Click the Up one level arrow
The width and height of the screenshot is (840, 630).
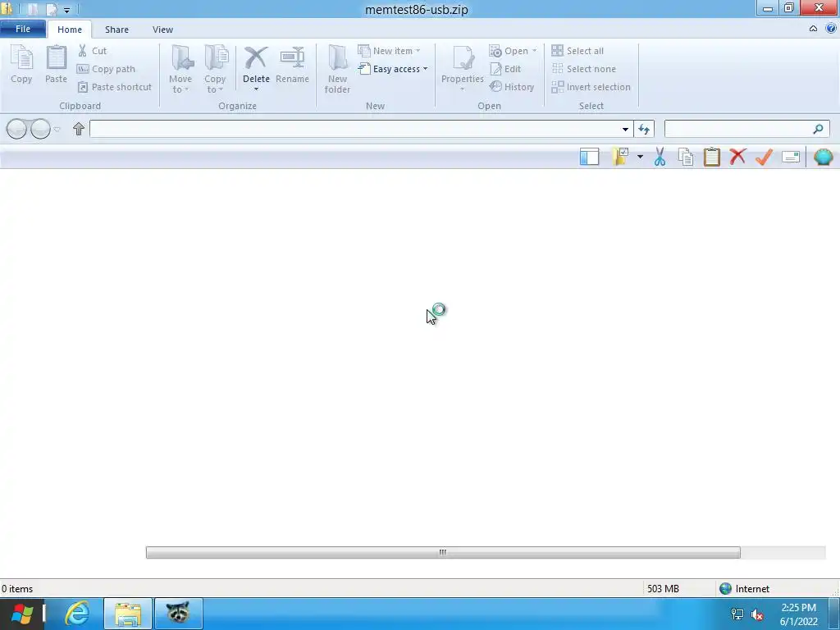tap(79, 129)
